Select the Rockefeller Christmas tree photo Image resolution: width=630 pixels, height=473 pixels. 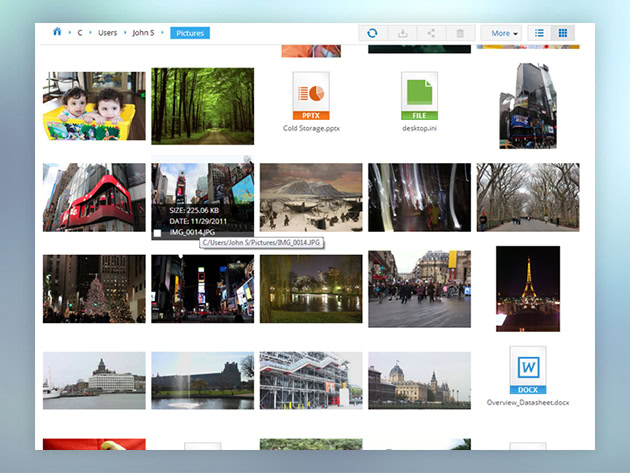coord(94,288)
